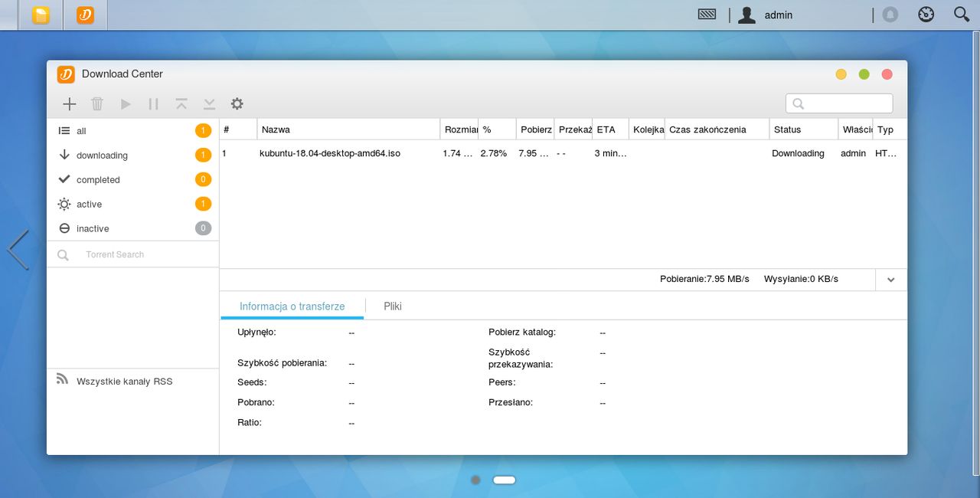
Task: Click the top bar search magnifier
Action: coord(962,14)
